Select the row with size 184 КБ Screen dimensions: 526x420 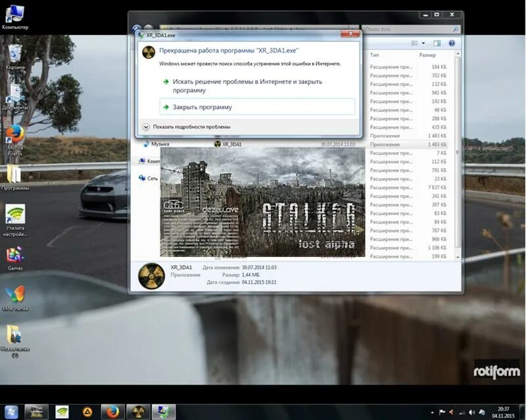408,67
